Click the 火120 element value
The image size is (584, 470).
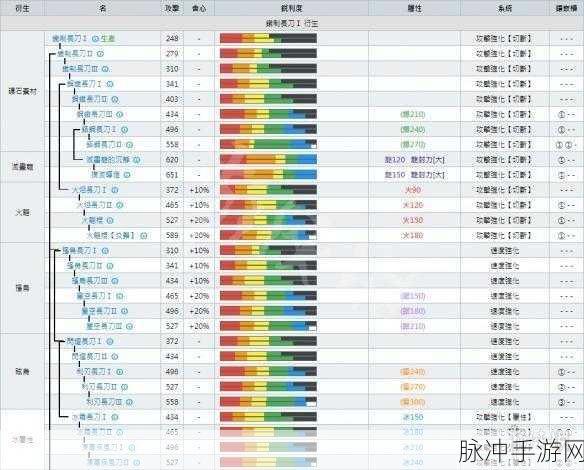(413, 205)
